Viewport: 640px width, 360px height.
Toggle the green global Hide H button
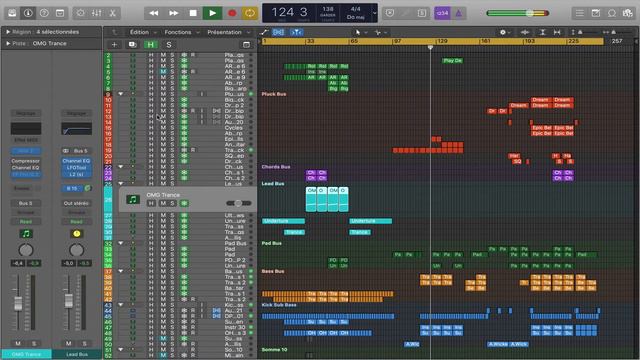click(151, 45)
